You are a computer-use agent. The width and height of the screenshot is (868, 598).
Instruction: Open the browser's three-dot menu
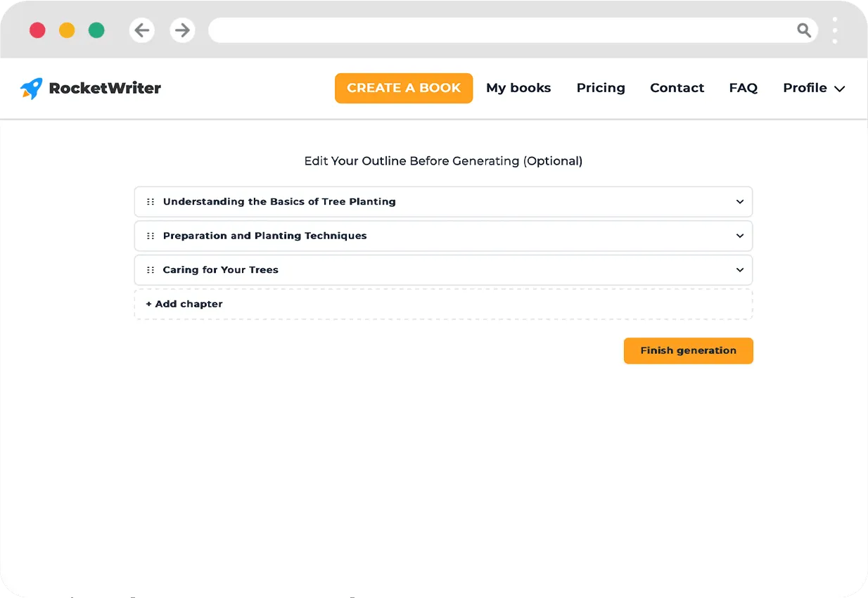(834, 30)
